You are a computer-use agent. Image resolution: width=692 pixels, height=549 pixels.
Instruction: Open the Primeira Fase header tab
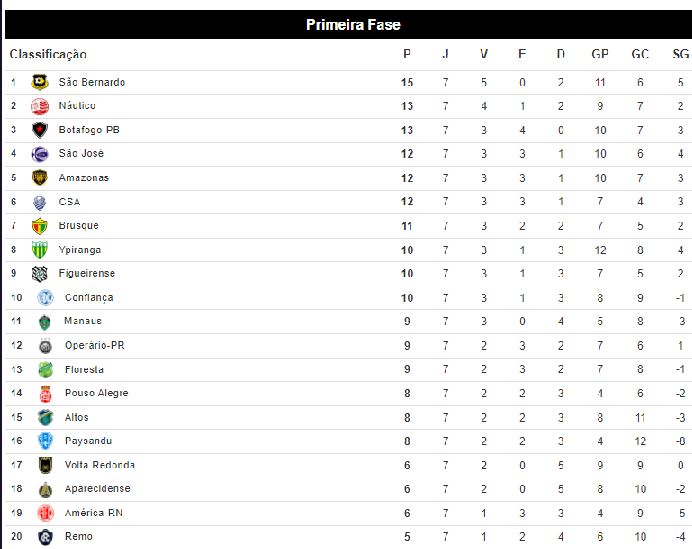pos(353,25)
